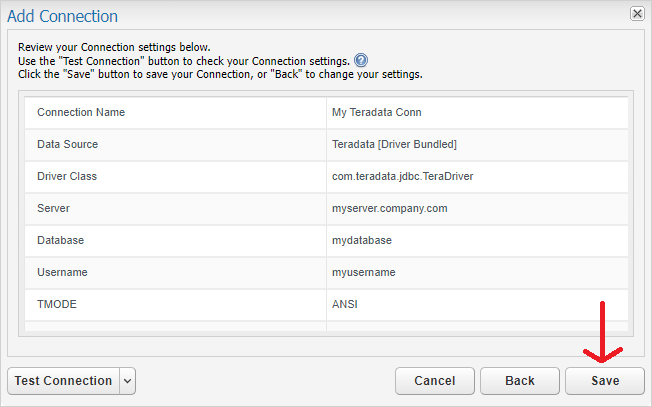652x407 pixels.
Task: Click the blue help question mark icon
Action: [361, 61]
